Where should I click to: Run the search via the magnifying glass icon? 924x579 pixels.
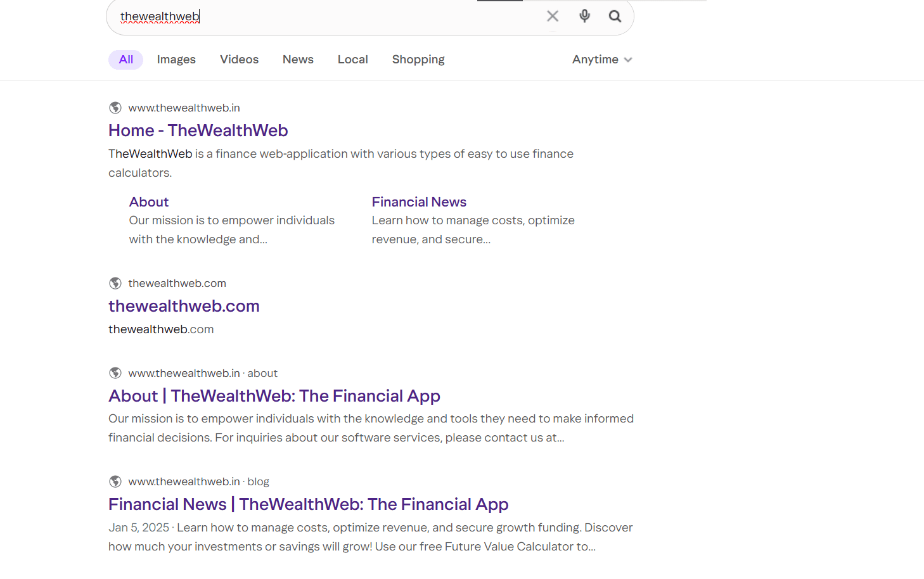pyautogui.click(x=615, y=16)
